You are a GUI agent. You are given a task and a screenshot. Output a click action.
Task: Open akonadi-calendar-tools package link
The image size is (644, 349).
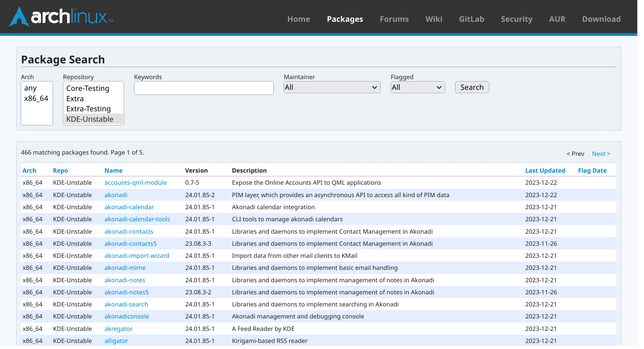tap(137, 219)
